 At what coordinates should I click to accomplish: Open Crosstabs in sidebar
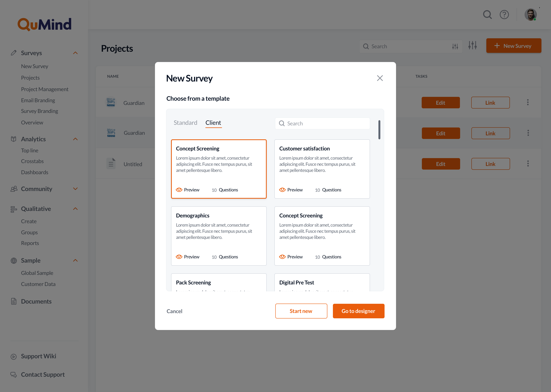(32, 161)
